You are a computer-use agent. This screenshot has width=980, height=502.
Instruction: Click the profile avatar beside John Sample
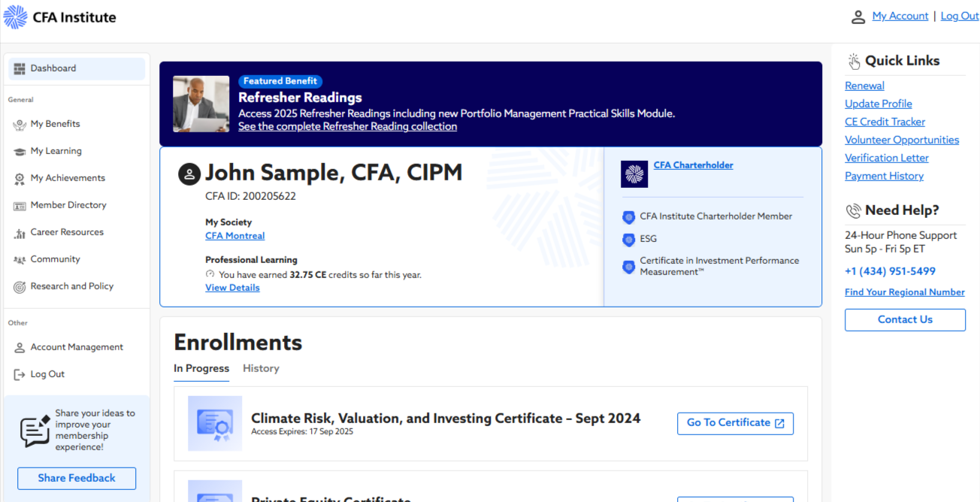pos(189,174)
